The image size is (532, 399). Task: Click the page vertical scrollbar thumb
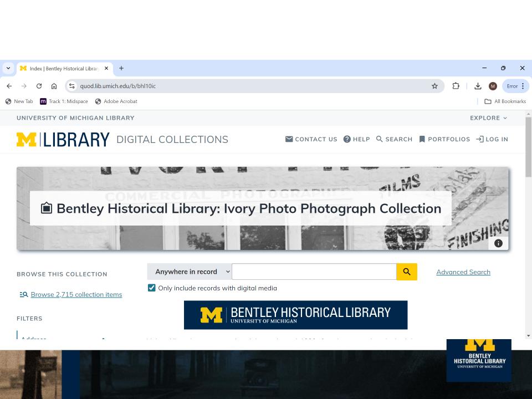[528, 147]
